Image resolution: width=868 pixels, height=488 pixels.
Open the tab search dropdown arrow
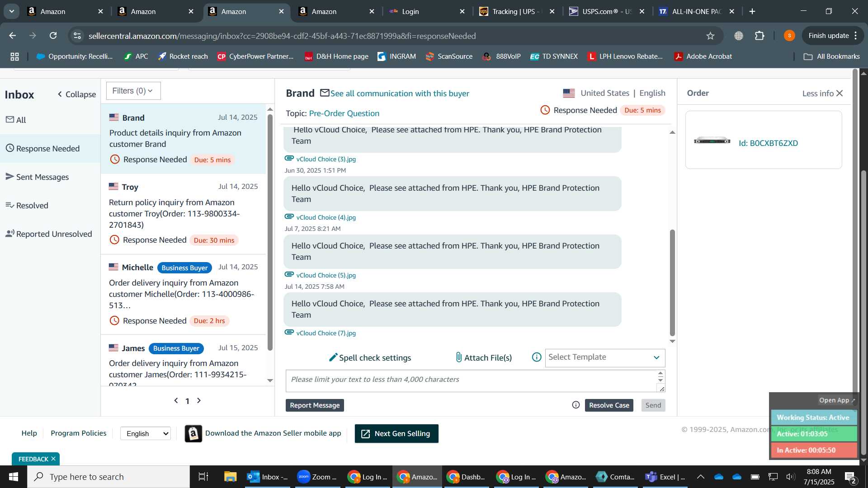(x=11, y=11)
